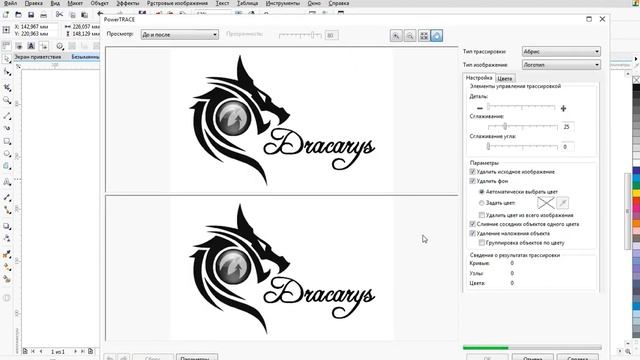Select the Ellipse tool in the toolbox

[x=7, y=154]
